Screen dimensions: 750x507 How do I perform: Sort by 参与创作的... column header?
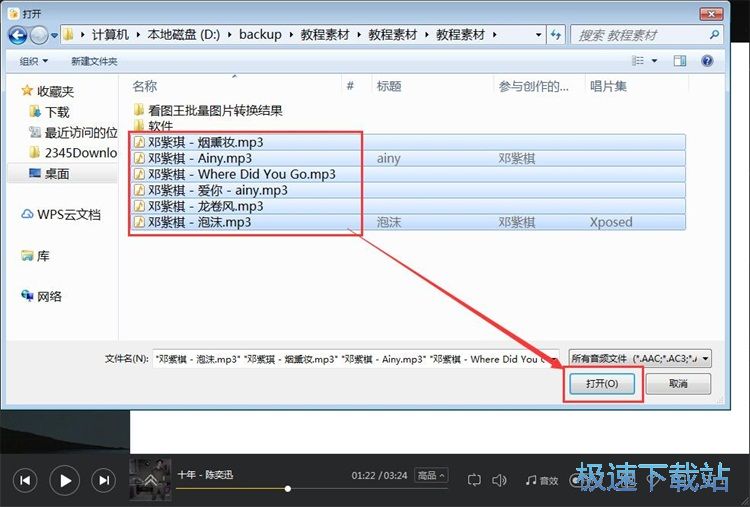coord(534,86)
